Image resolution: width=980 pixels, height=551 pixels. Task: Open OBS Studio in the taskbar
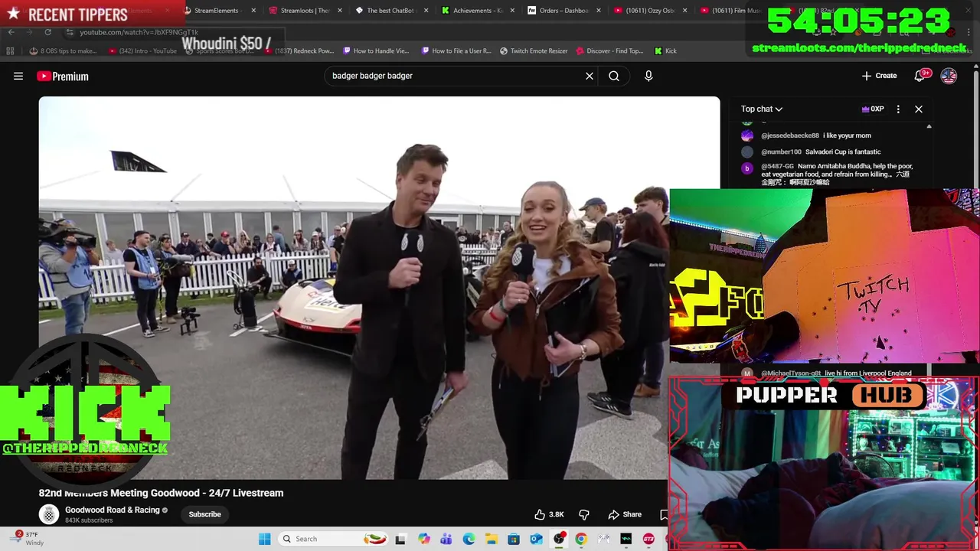559,539
